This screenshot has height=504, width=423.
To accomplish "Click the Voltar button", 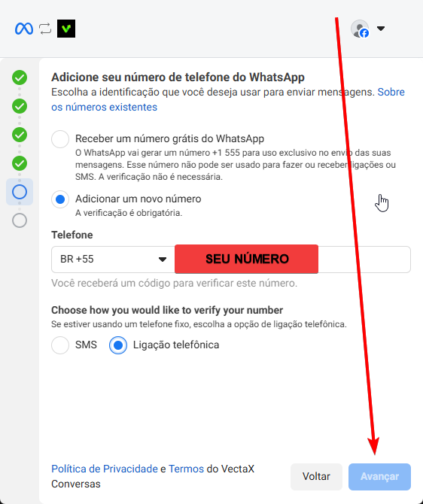I will [316, 477].
